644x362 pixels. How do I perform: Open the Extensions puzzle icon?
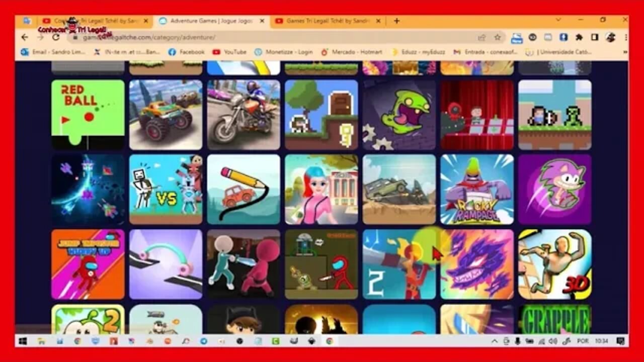579,37
